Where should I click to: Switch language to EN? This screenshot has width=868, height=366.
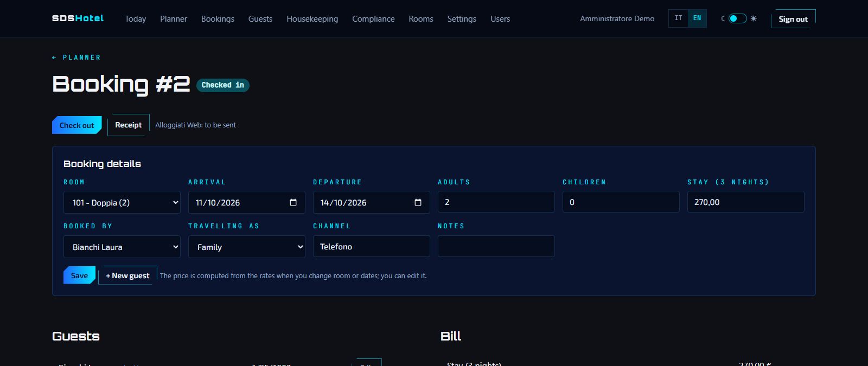[x=697, y=18]
